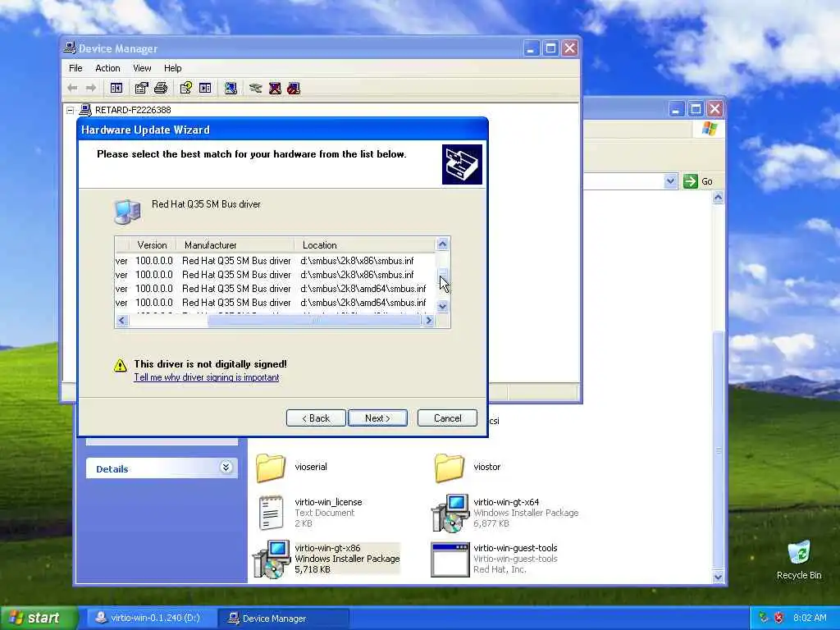The image size is (840, 630).
Task: Open 'Tell me why driver signing is important'
Action: [x=206, y=377]
